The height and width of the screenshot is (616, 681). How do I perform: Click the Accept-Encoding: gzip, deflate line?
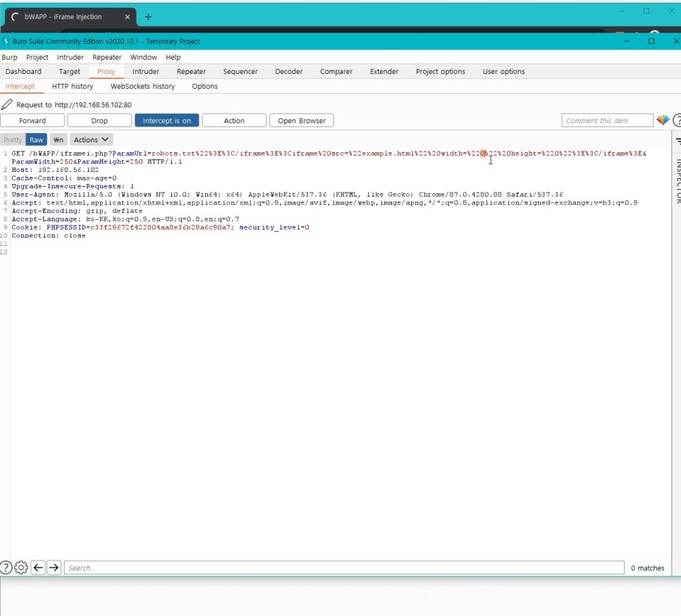point(77,211)
